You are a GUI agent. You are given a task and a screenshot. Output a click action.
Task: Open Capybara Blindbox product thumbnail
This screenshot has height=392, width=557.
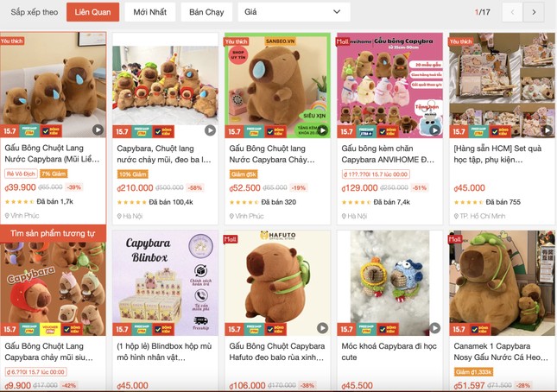pos(165,282)
